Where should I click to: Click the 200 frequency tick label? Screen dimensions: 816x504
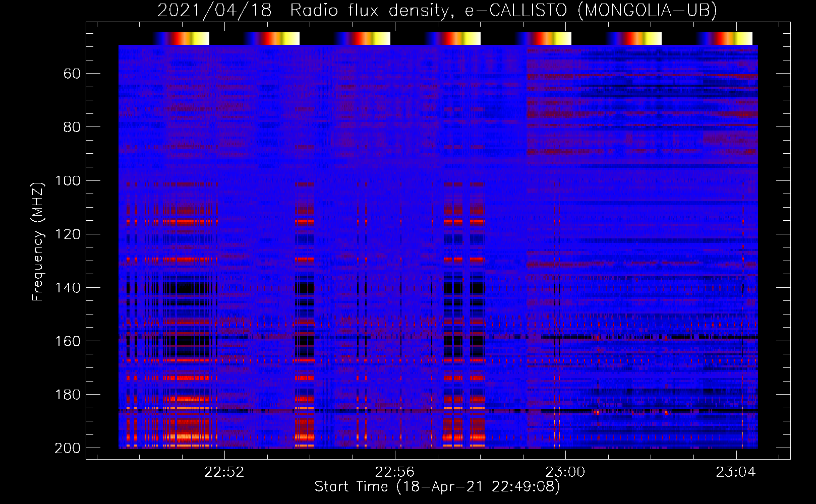[x=68, y=448]
